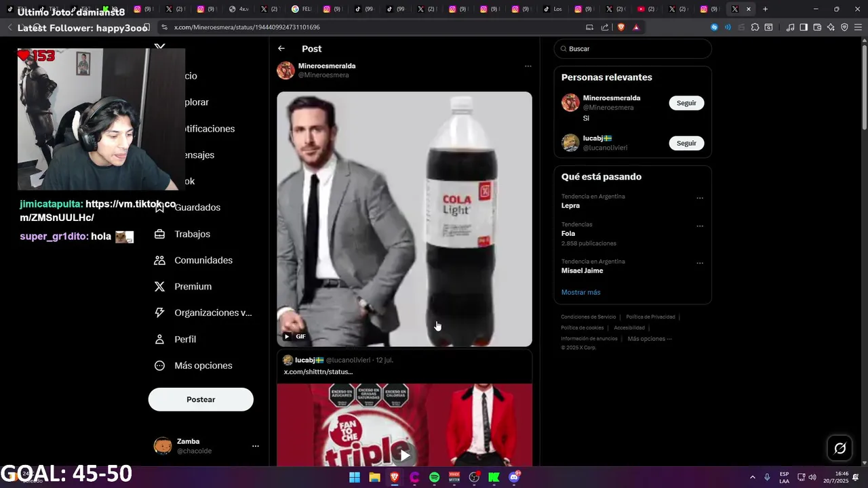Open lucabj profile in Personas relevantes

click(x=597, y=138)
